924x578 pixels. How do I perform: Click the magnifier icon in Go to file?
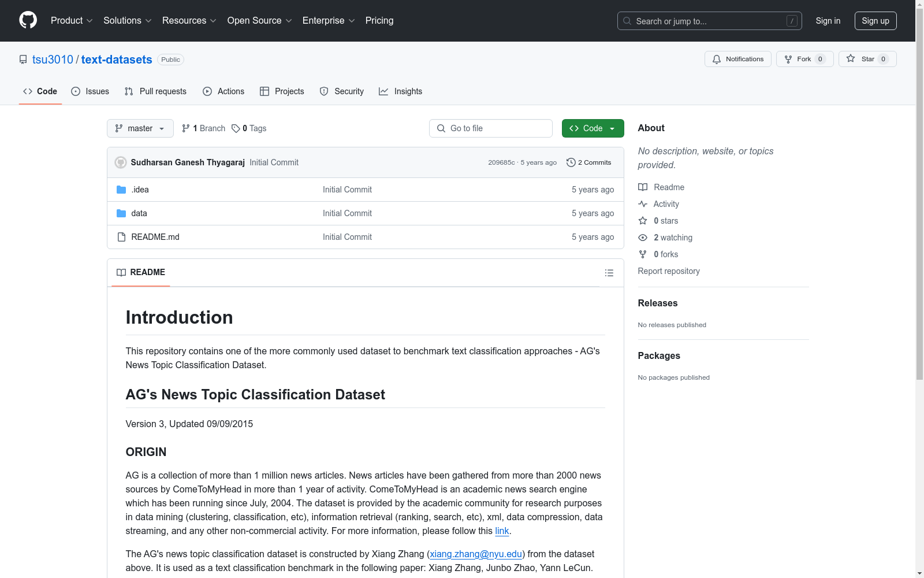tap(441, 128)
